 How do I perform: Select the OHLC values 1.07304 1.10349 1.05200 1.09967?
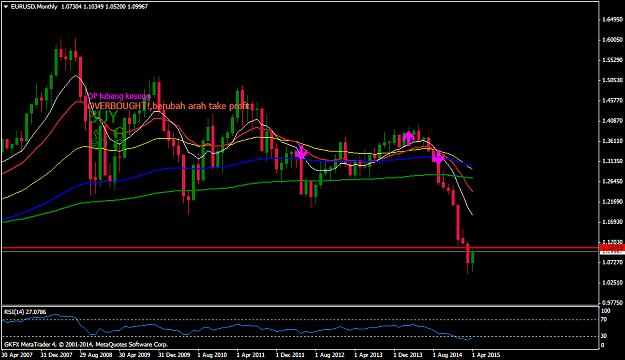click(x=104, y=7)
